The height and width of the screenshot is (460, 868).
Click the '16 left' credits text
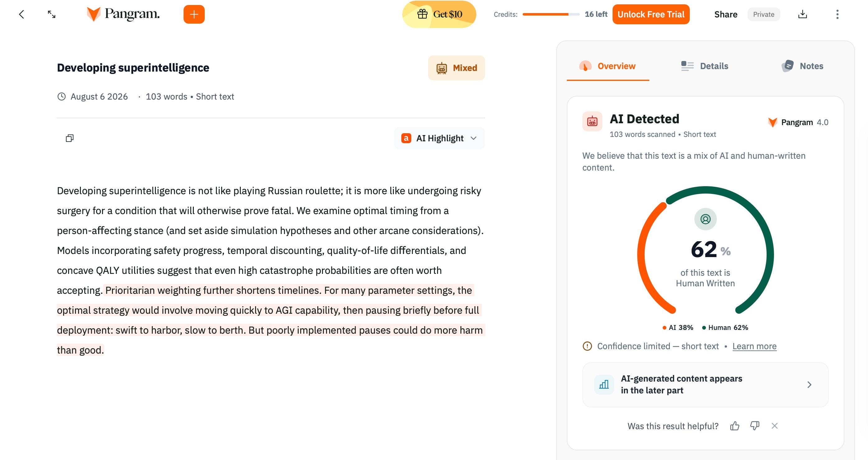(x=596, y=14)
